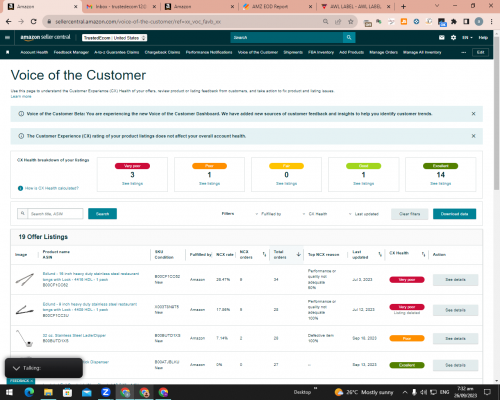Viewport: 500px width, 400px height.
Task: Open Mail app from taskbar
Action: click(x=87, y=392)
